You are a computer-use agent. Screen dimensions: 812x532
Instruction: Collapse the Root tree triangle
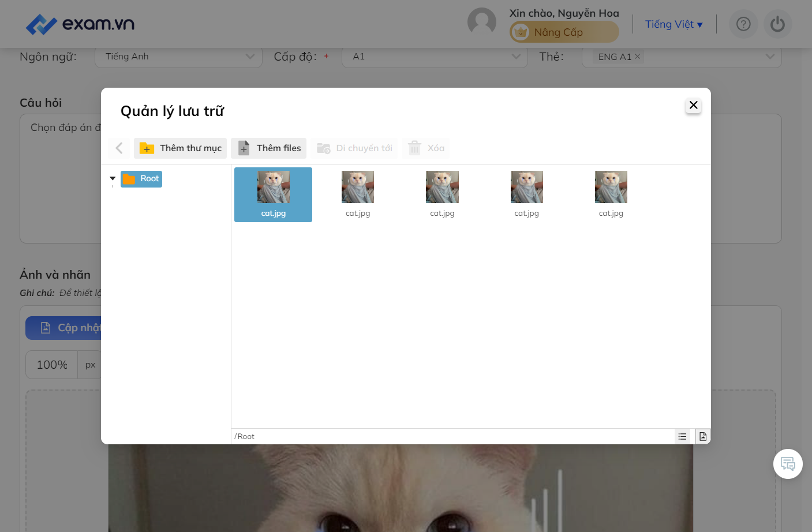coord(113,179)
